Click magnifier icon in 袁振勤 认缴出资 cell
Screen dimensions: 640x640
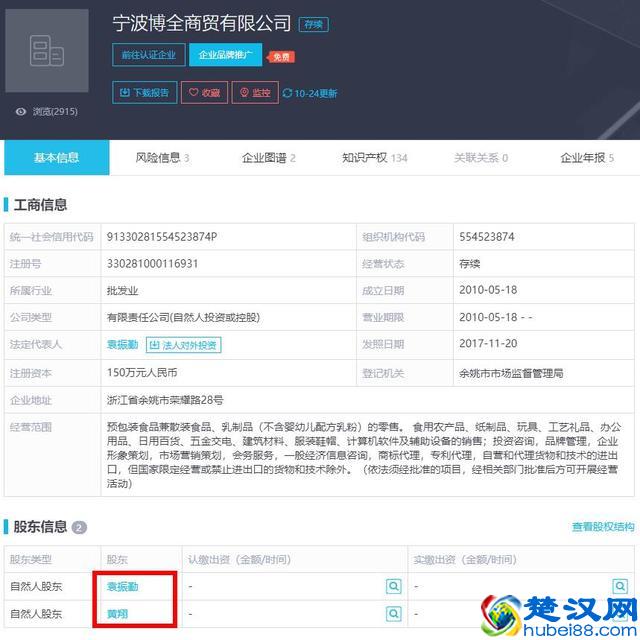(393, 587)
